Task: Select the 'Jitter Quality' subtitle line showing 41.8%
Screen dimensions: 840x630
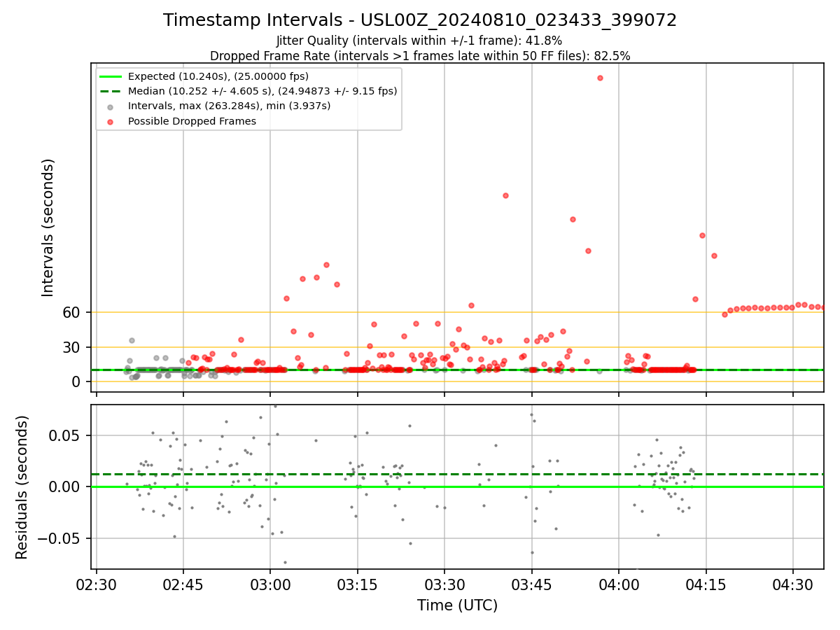Action: point(419,41)
